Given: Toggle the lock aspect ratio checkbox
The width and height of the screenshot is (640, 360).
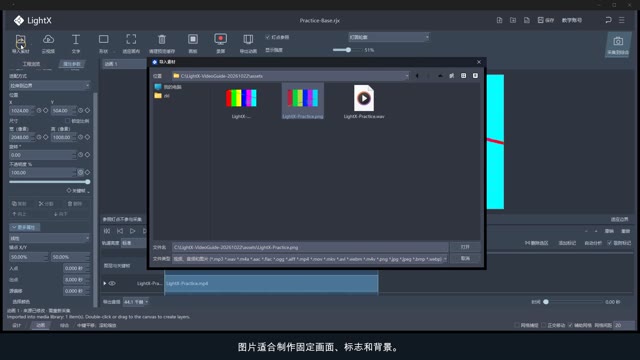Looking at the screenshot, I should pyautogui.click(x=68, y=121).
